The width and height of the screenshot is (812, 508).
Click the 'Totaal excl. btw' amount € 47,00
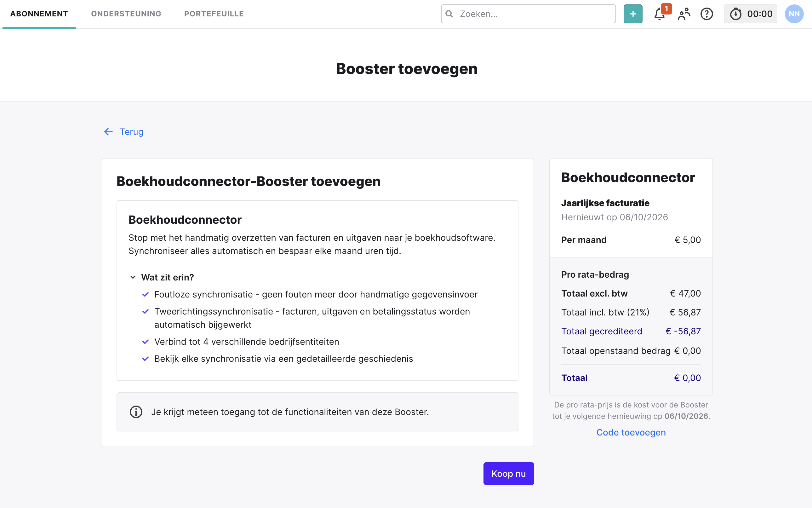[x=685, y=294]
